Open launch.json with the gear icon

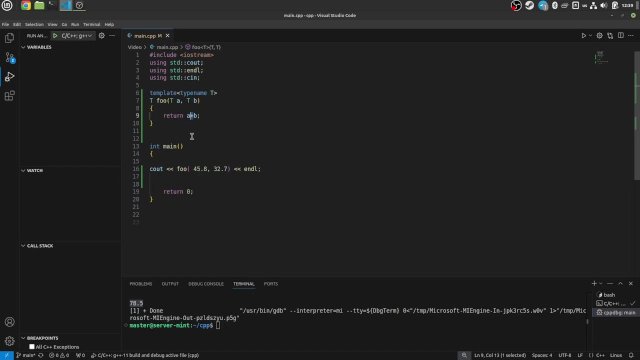[102, 36]
